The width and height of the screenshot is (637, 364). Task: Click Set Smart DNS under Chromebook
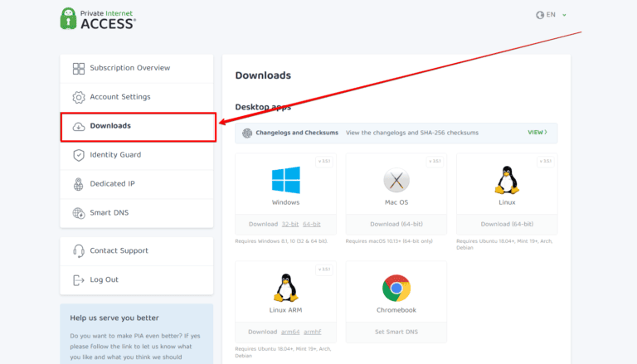tap(396, 332)
